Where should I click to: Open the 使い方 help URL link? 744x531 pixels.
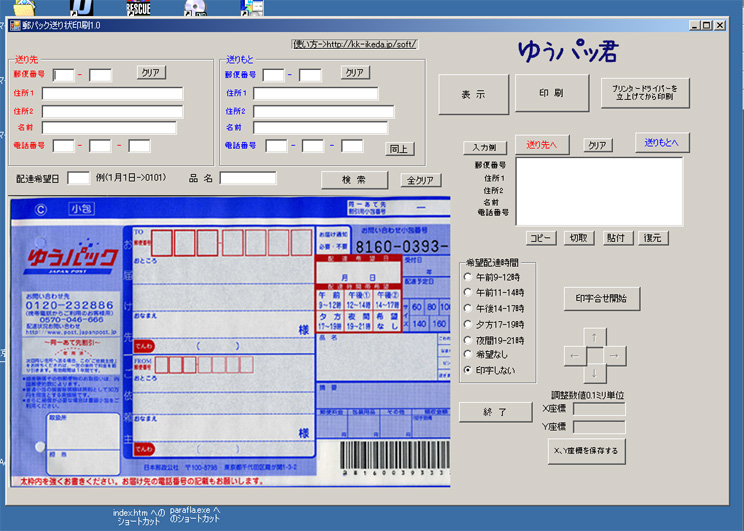coord(355,44)
